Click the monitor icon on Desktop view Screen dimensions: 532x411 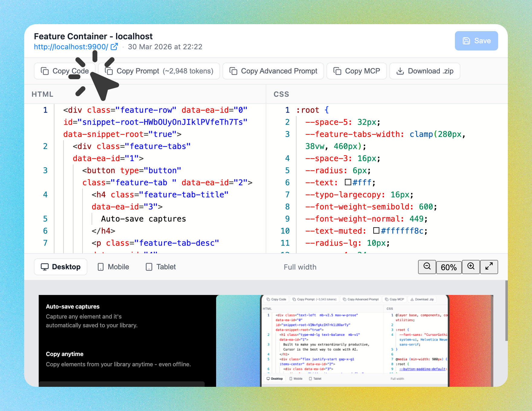(x=45, y=267)
